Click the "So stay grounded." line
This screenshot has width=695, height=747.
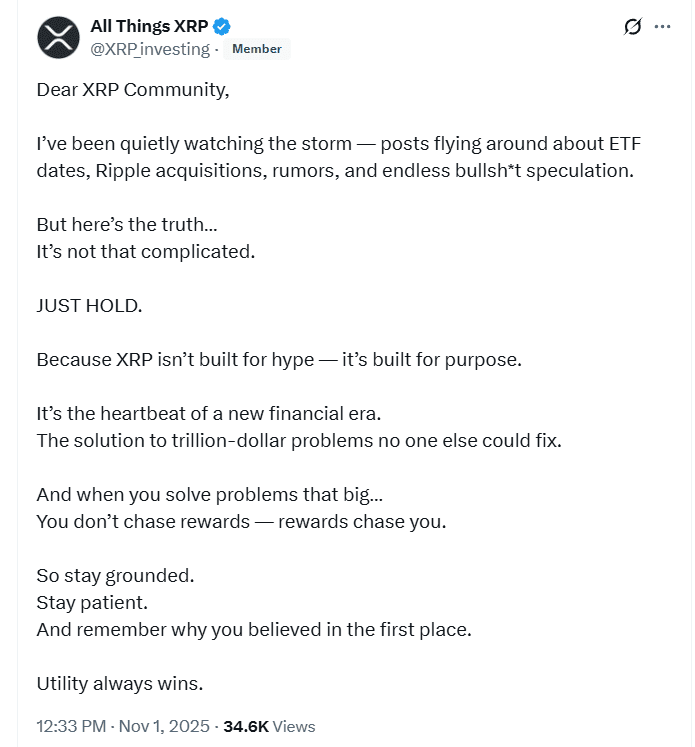pyautogui.click(x=115, y=576)
